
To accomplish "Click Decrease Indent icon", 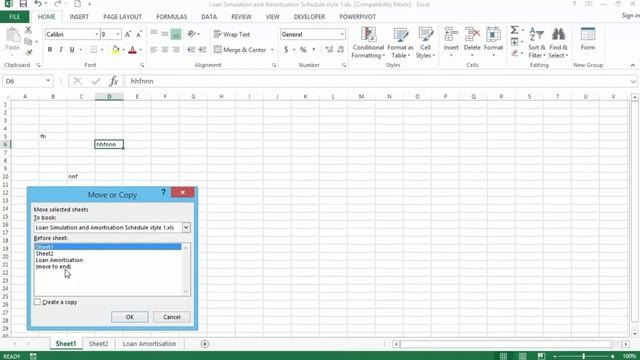I will point(191,50).
